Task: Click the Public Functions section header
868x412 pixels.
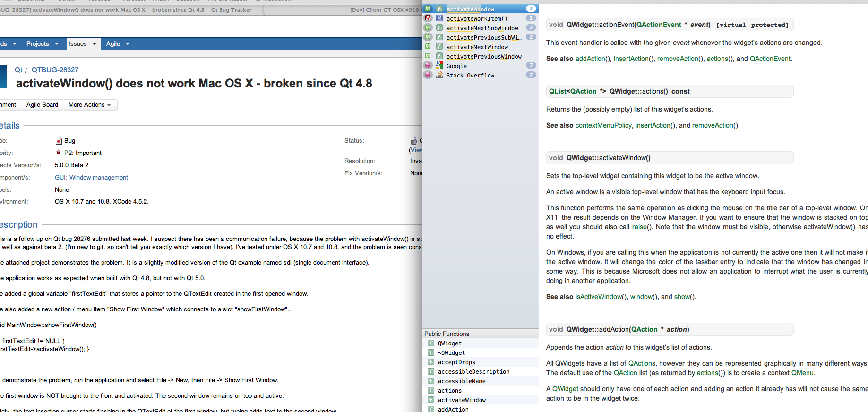Action: (481, 334)
